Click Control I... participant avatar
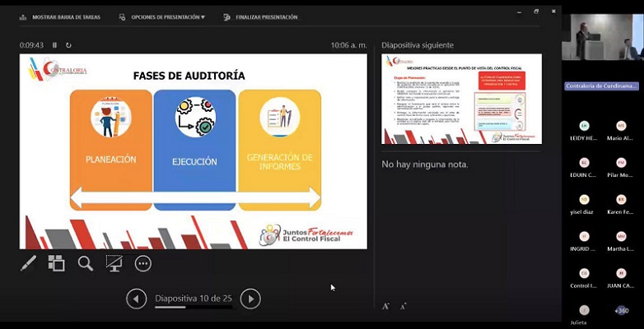 584,273
